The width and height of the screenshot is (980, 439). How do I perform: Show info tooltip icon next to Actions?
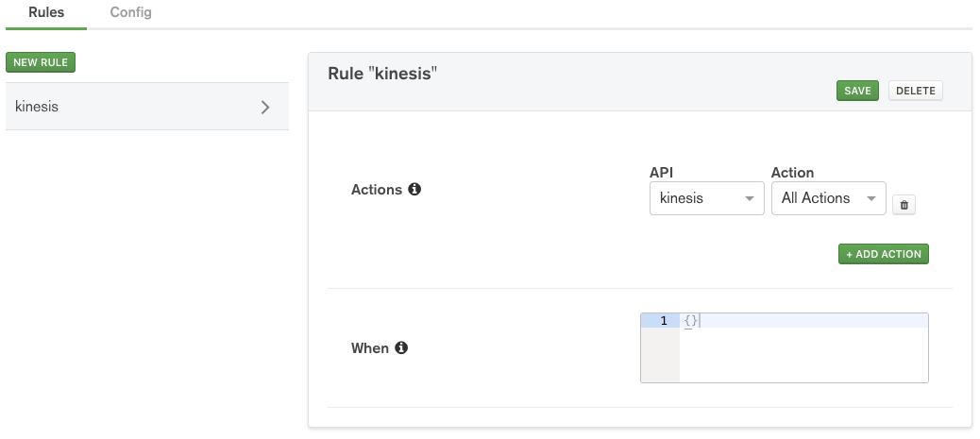coord(414,190)
